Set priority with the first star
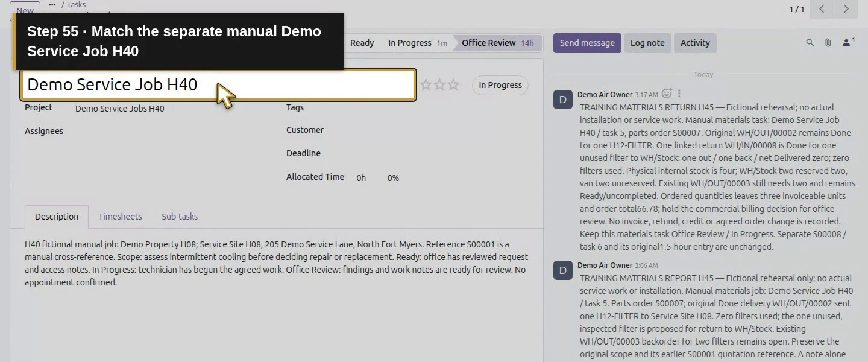This screenshot has width=868, height=362. point(426,85)
